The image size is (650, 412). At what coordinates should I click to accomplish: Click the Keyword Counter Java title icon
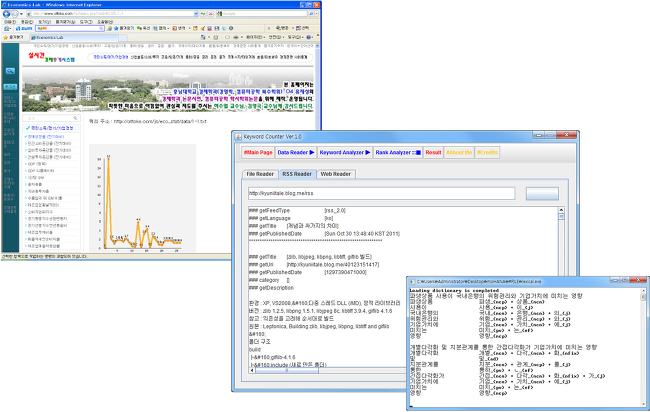pyautogui.click(x=238, y=136)
